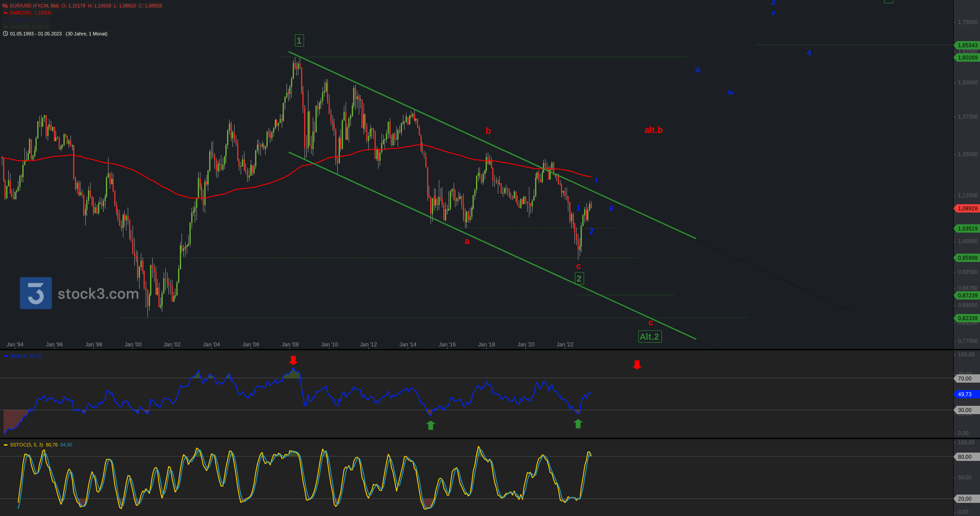
Task: Select the dimmed green EMA(20) legend marker
Action: coord(6,27)
